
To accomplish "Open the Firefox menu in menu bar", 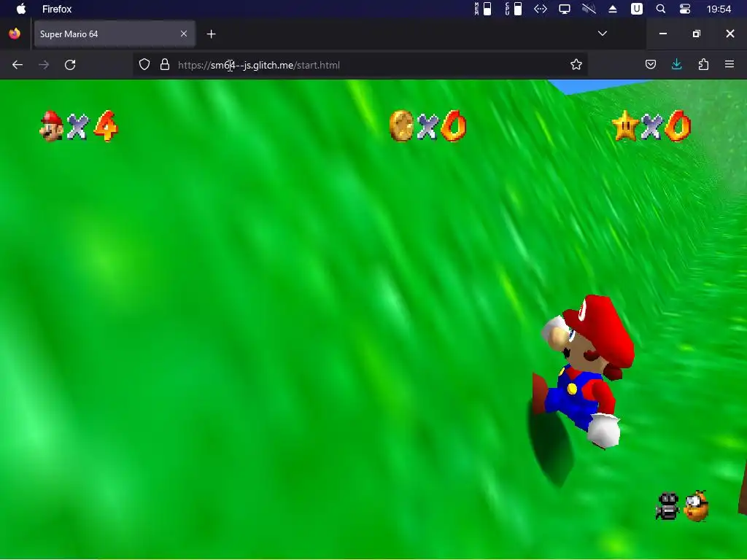I will tap(57, 9).
